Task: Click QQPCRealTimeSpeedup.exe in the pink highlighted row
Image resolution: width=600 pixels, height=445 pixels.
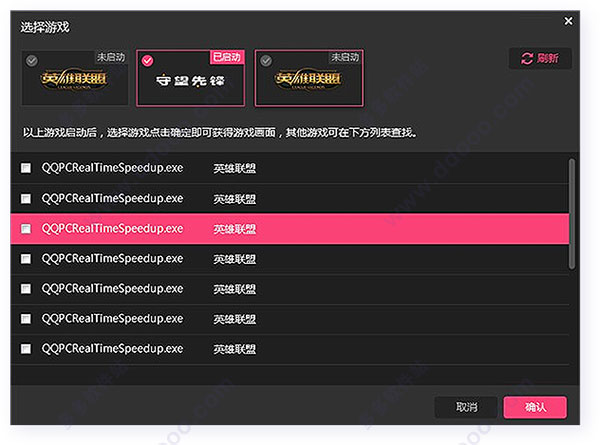Action: pos(112,228)
